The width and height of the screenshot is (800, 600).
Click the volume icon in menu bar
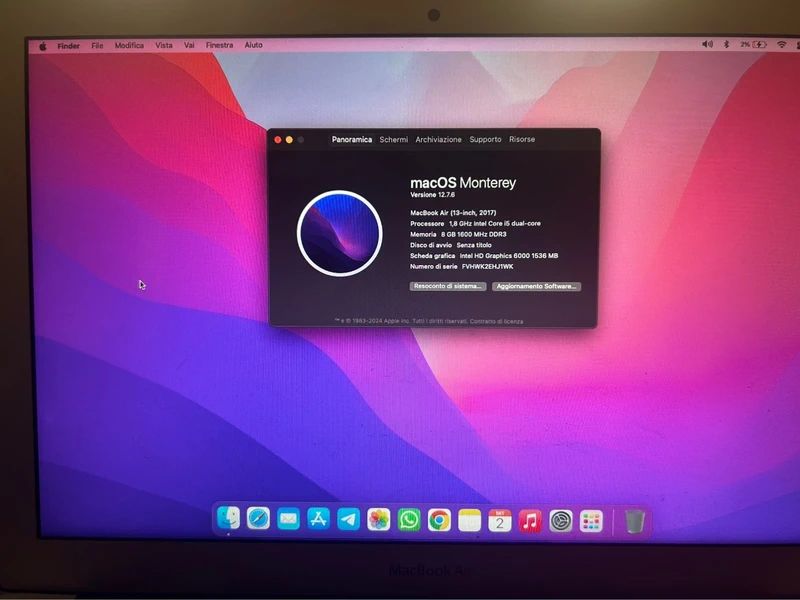(x=707, y=44)
